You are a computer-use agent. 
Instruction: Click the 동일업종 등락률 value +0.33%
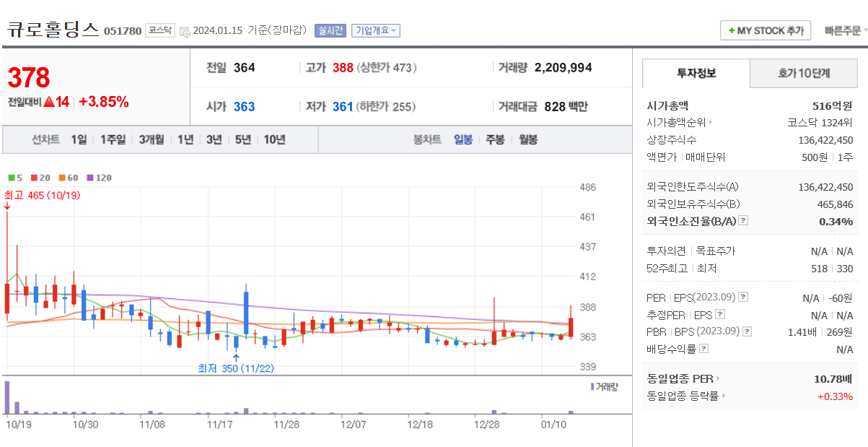tap(835, 396)
